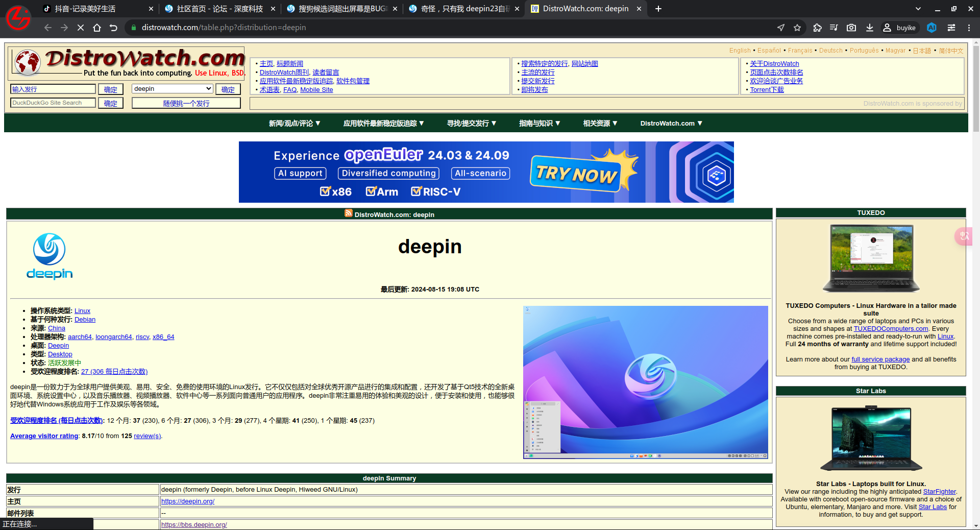The image size is (980, 530).
Task: Switch to 搜狗候选词 BUG tab
Action: 342,9
